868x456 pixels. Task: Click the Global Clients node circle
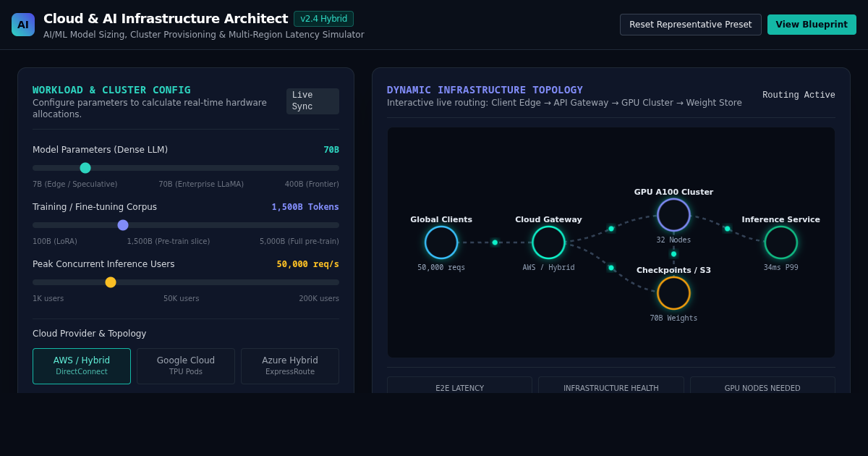pyautogui.click(x=441, y=242)
